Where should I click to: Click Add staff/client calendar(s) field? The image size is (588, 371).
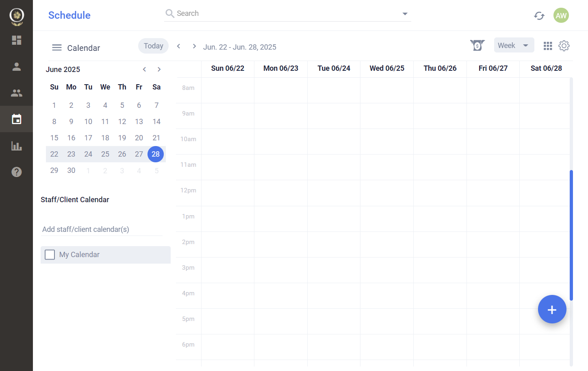pyautogui.click(x=102, y=229)
